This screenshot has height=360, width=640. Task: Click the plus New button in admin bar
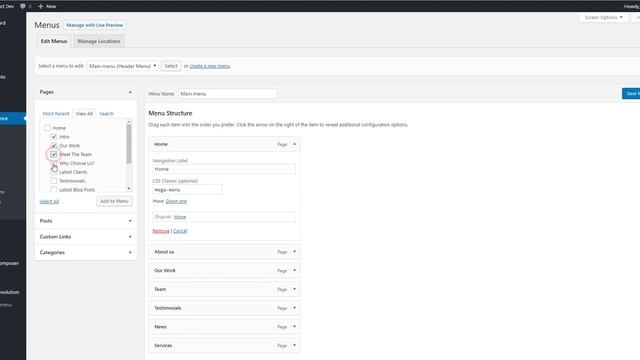point(47,6)
